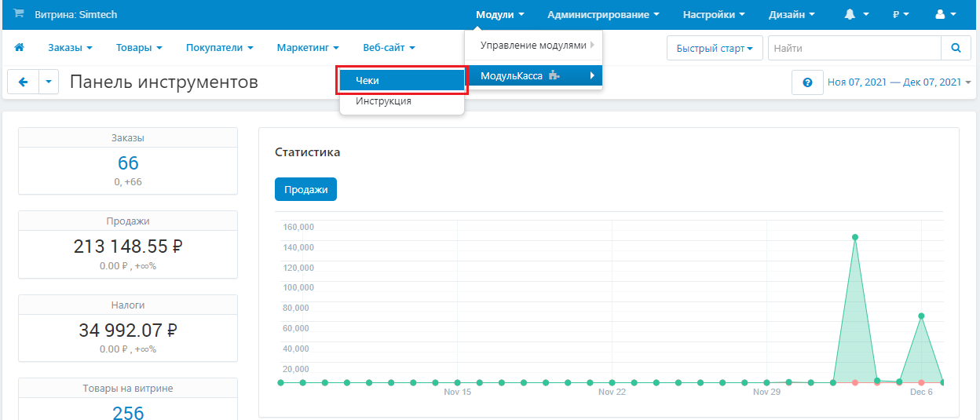This screenshot has height=420, width=980.
Task: Click the 66 orders count link
Action: 128,163
